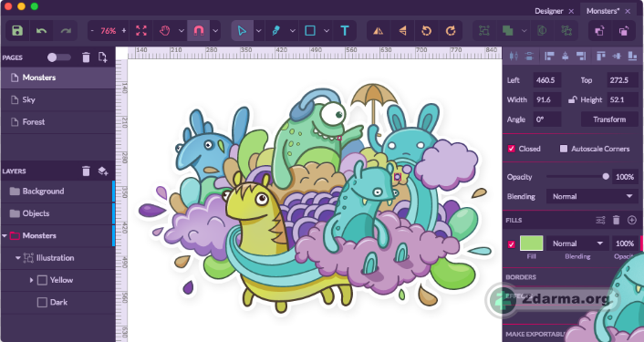The width and height of the screenshot is (644, 342).
Task: Enable Autoscale Corners checkbox
Action: [x=564, y=149]
